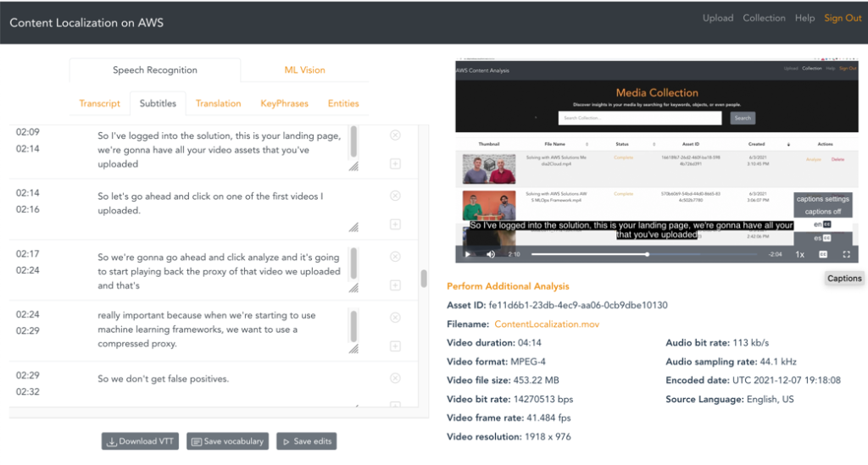
Task: Seek on the video progress bar
Action: point(644,254)
